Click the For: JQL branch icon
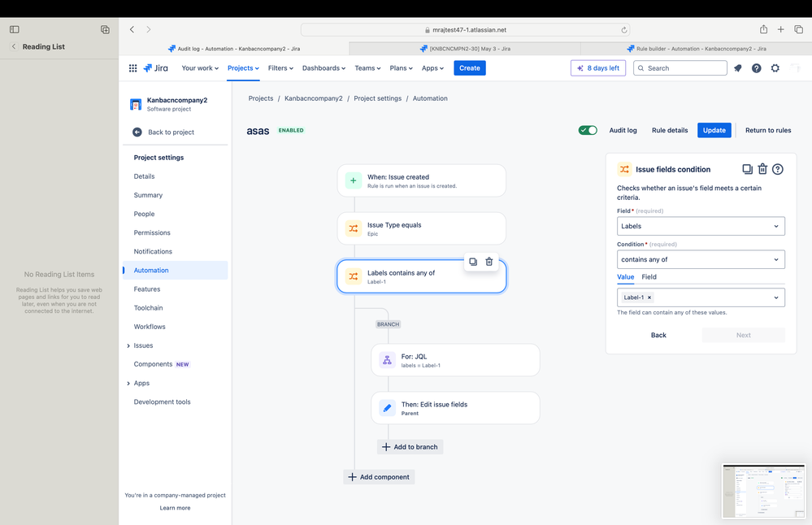This screenshot has width=812, height=525. point(387,360)
